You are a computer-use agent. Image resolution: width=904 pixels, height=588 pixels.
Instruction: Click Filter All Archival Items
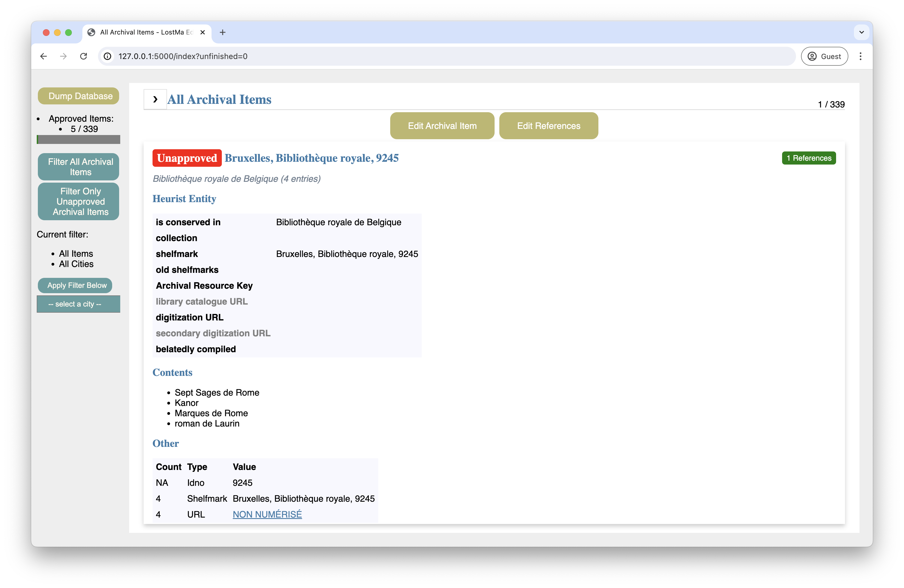[78, 167]
